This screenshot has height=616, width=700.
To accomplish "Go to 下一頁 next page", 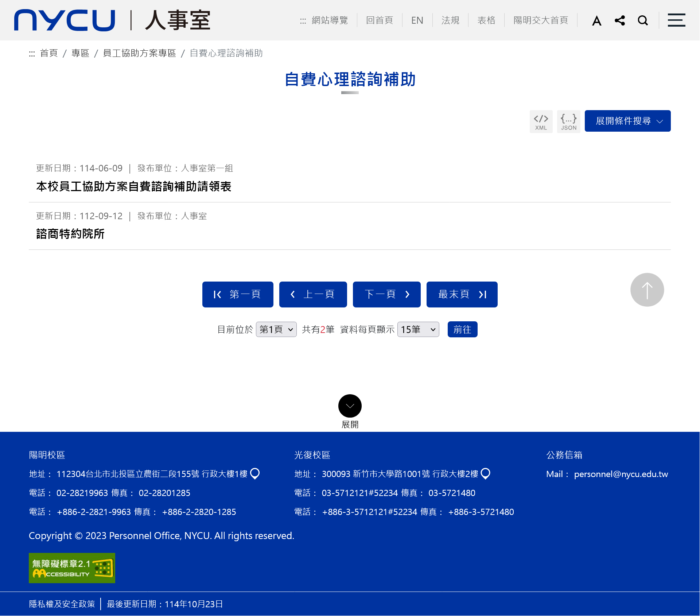I will [x=386, y=294].
